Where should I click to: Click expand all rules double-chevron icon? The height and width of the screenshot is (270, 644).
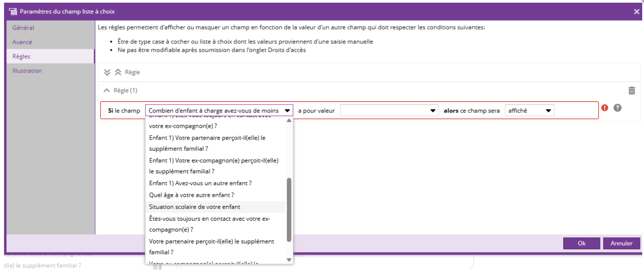point(107,72)
